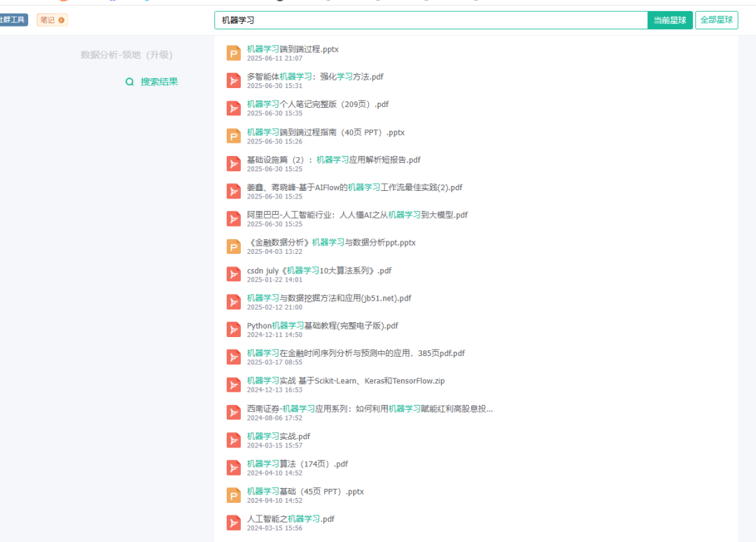Open 机器学习在金融时间序列分析与预测中的应用 file
This screenshot has height=542, width=756.
click(x=356, y=353)
